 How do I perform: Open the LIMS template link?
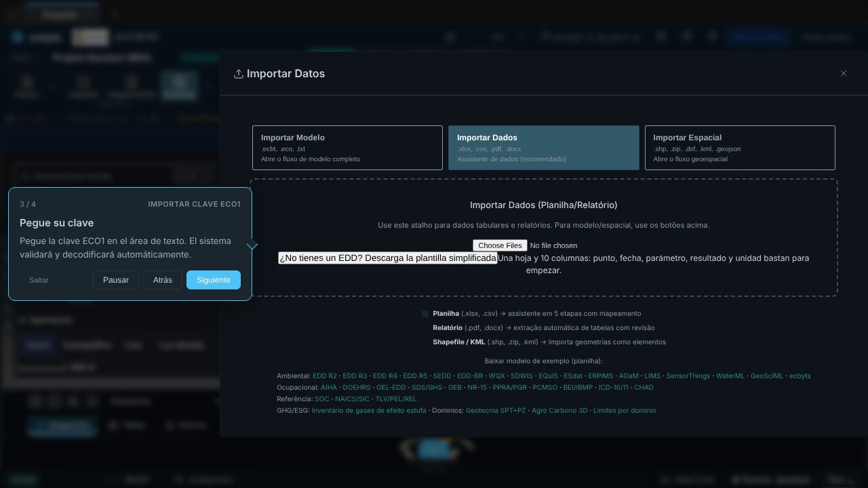tap(652, 375)
